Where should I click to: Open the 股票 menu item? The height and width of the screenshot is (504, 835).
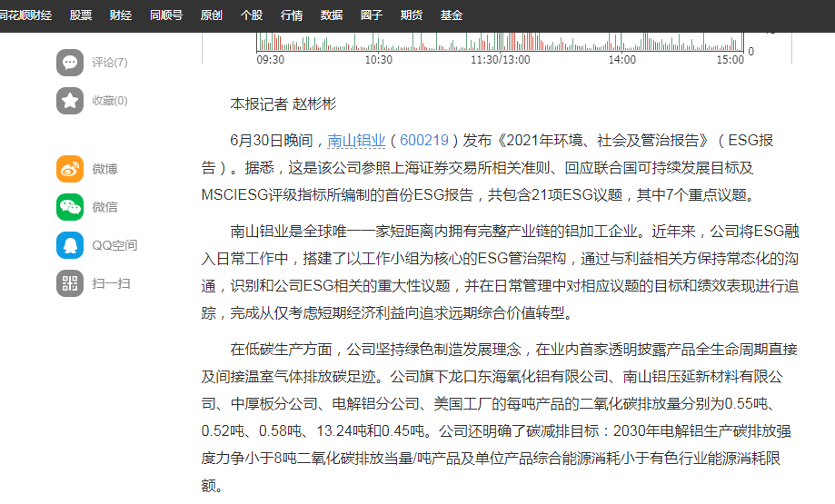click(81, 15)
